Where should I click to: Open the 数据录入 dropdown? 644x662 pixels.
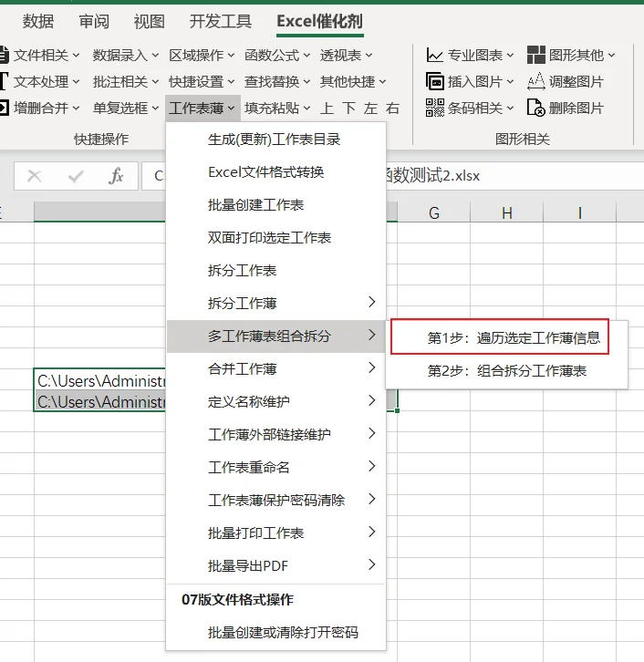[x=126, y=55]
